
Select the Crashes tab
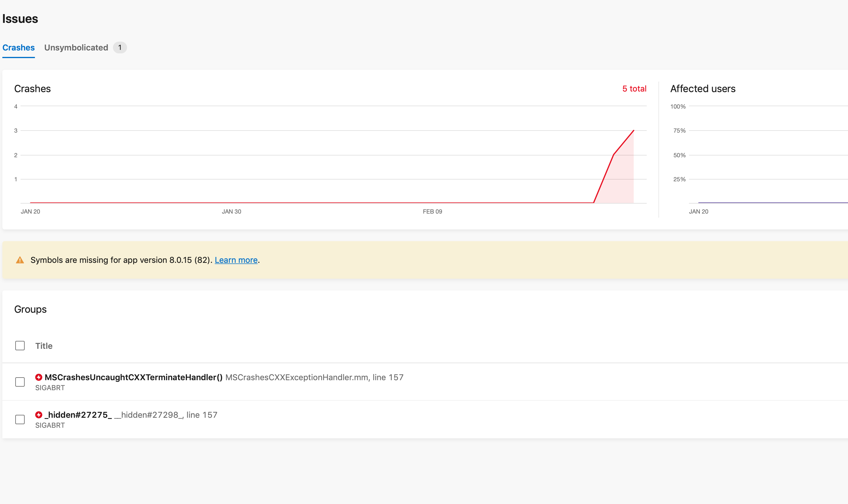pos(18,48)
